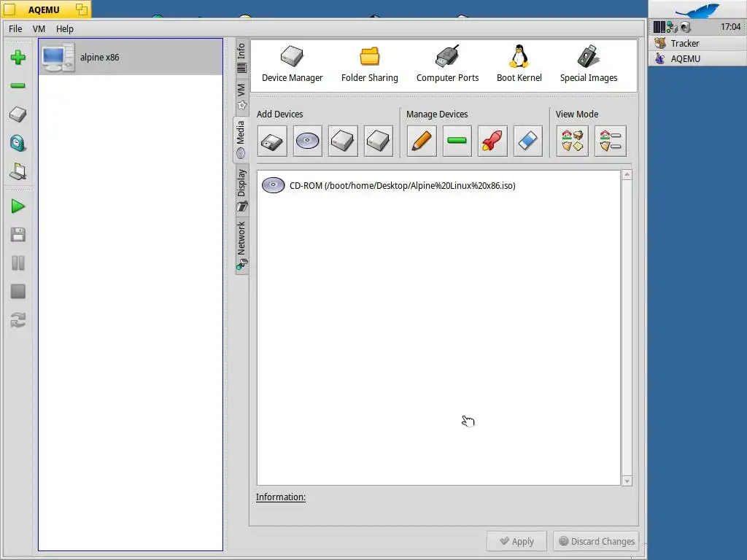Viewport: 747px width, 560px height.
Task: Open Tracker in the Deskbar
Action: point(697,43)
